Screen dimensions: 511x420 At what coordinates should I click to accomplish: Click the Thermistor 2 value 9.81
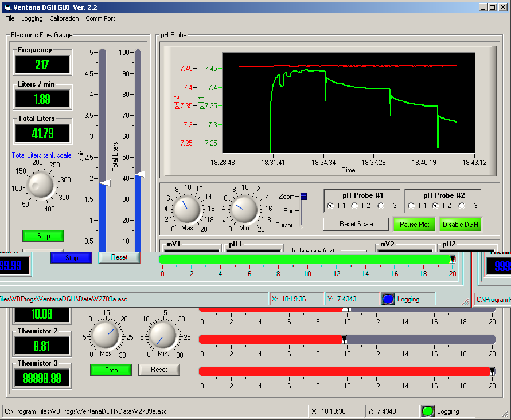(42, 346)
